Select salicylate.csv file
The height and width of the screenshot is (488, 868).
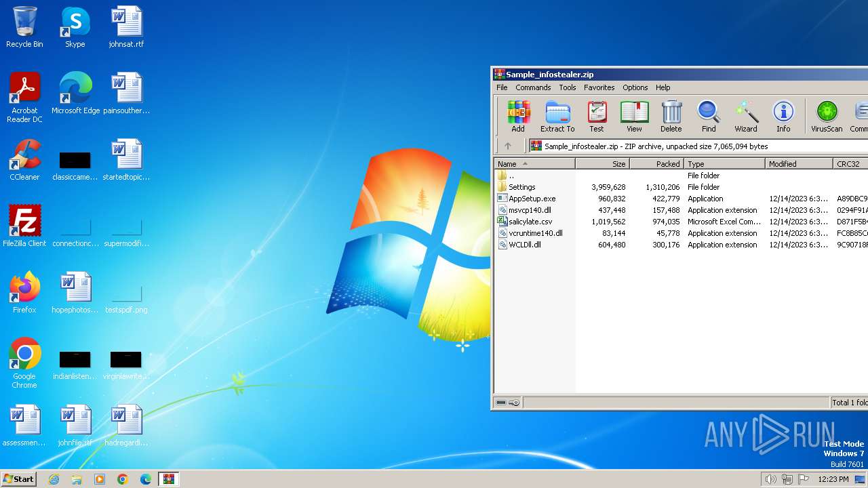pyautogui.click(x=681, y=222)
